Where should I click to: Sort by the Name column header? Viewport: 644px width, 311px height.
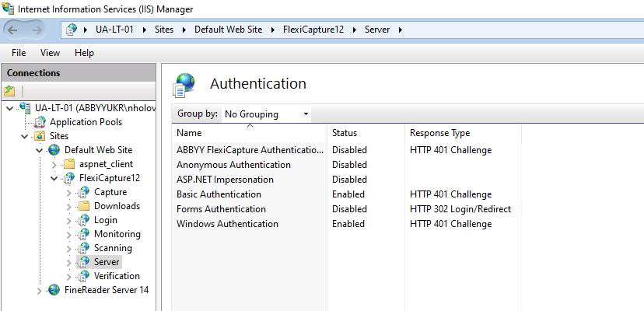click(250, 133)
